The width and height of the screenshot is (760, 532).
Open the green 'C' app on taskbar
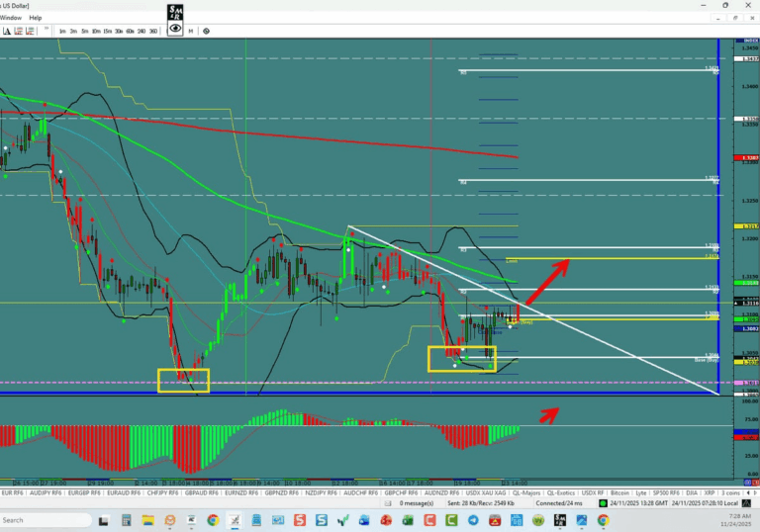[451, 521]
